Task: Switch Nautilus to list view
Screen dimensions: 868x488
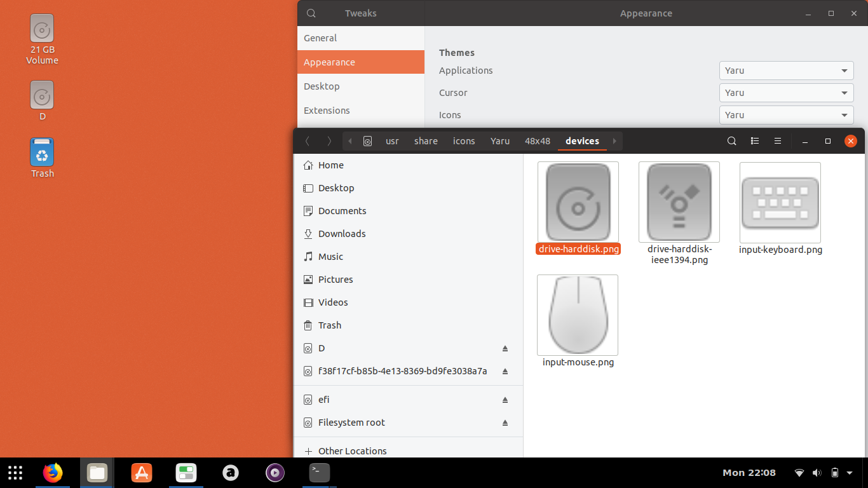Action: click(x=755, y=141)
